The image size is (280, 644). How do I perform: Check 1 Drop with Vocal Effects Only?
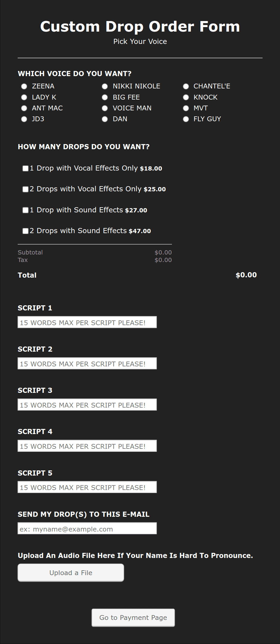tap(26, 168)
